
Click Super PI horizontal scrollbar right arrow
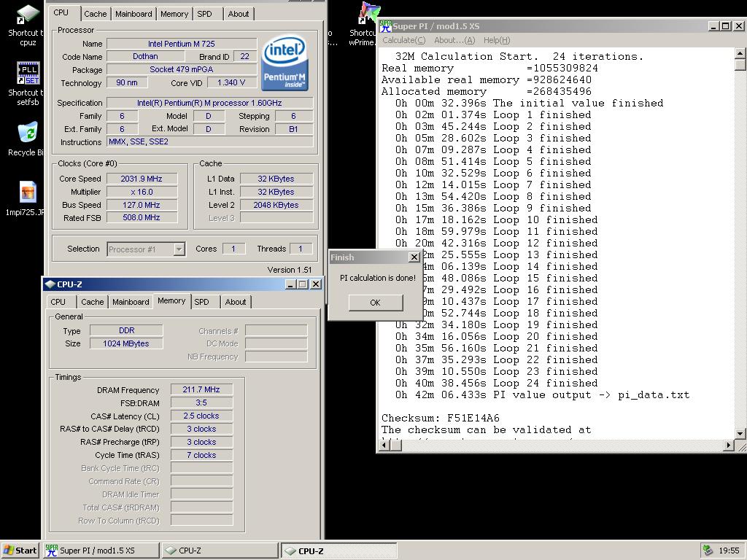[x=729, y=446]
